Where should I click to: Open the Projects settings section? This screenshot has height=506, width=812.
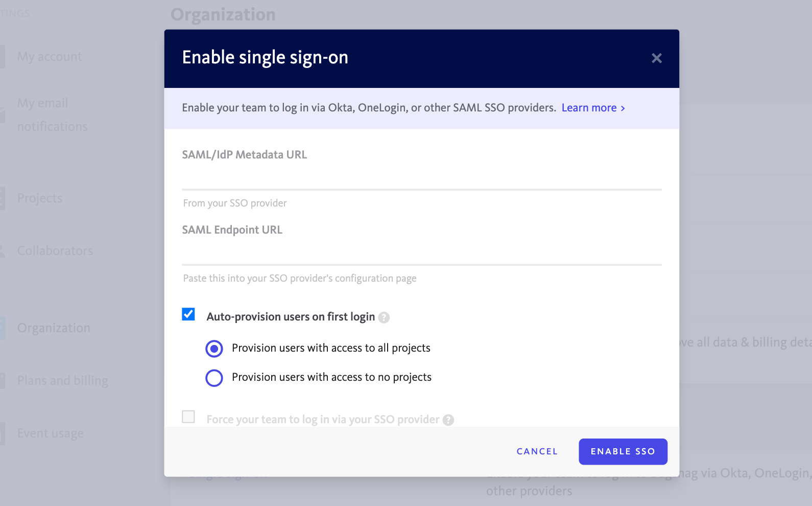point(40,198)
